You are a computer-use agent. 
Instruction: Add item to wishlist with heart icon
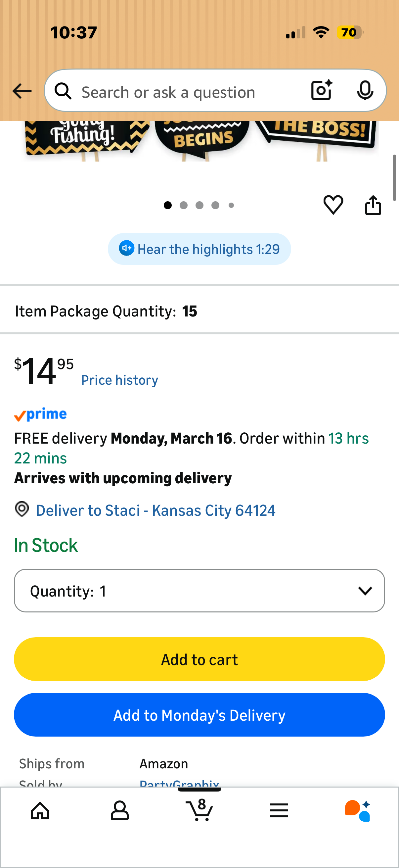point(333,205)
